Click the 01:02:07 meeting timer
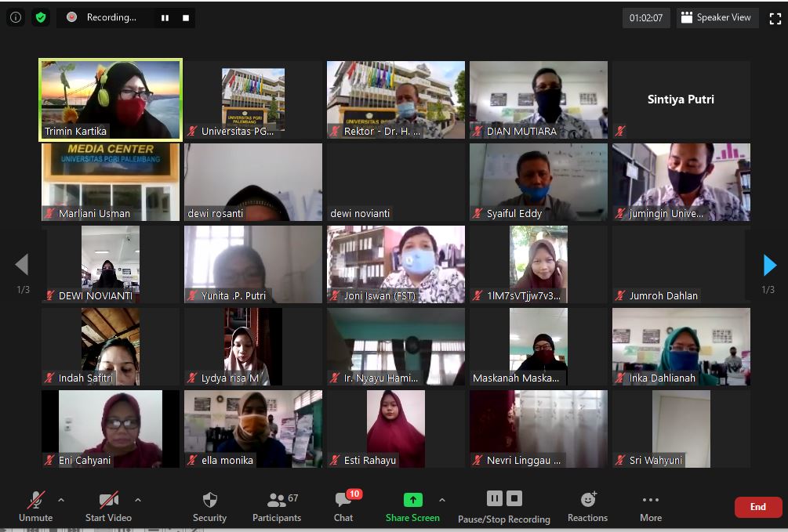The height and width of the screenshot is (532, 788). 646,18
